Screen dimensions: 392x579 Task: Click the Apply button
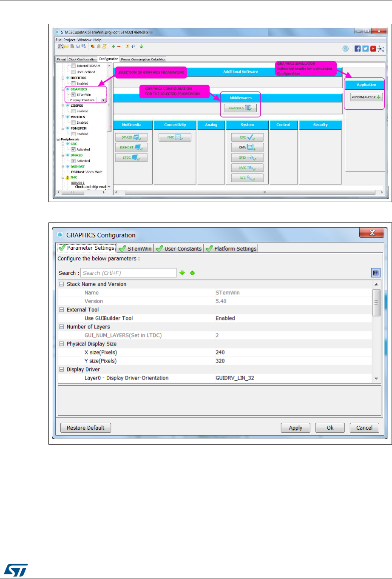coord(295,428)
